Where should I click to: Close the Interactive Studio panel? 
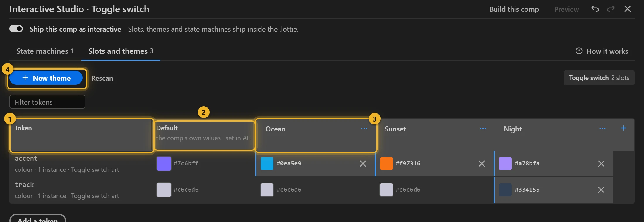coord(627,9)
